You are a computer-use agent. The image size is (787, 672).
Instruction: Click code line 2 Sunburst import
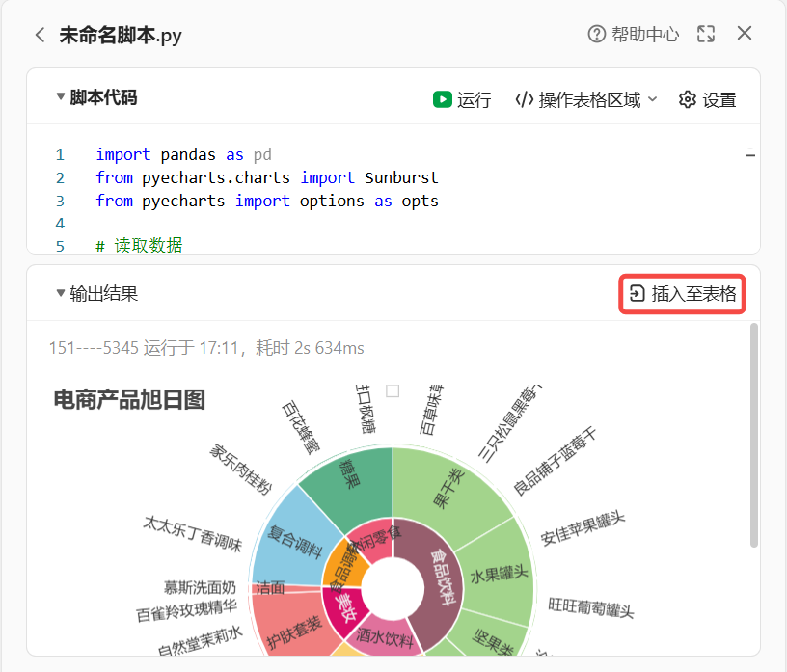267,177
